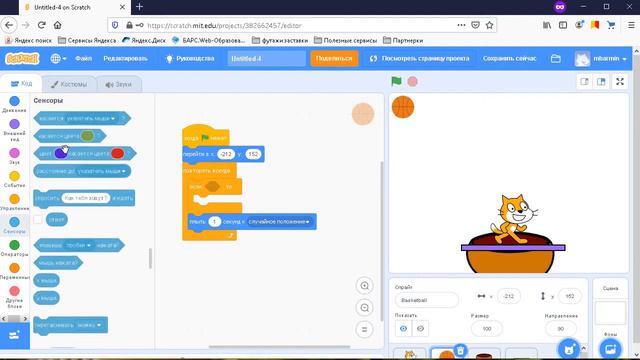Click the sprite size field 100

coord(487,329)
